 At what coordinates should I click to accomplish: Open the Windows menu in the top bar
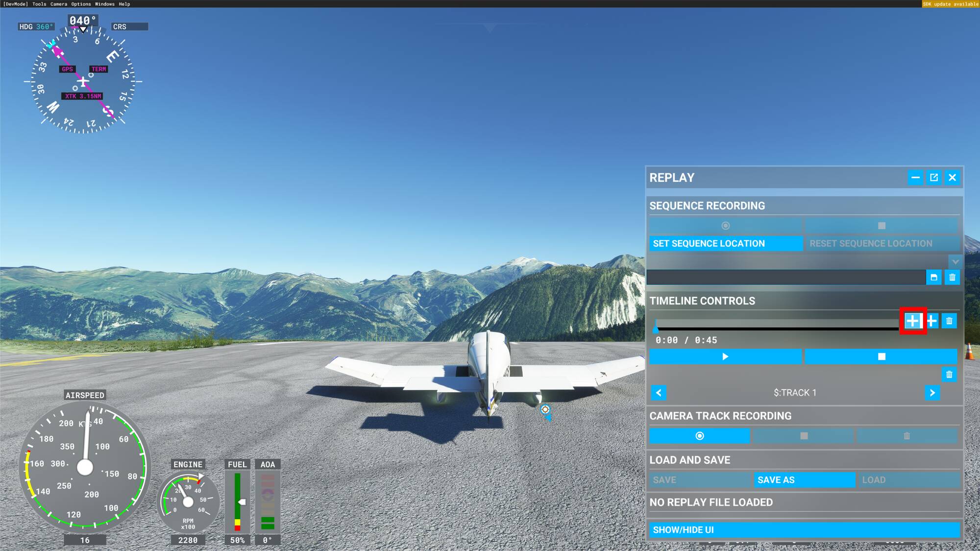click(x=104, y=4)
